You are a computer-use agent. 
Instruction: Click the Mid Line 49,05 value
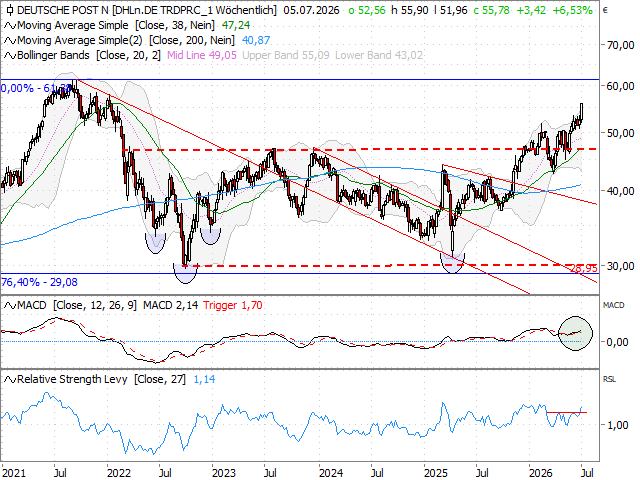pos(202,55)
